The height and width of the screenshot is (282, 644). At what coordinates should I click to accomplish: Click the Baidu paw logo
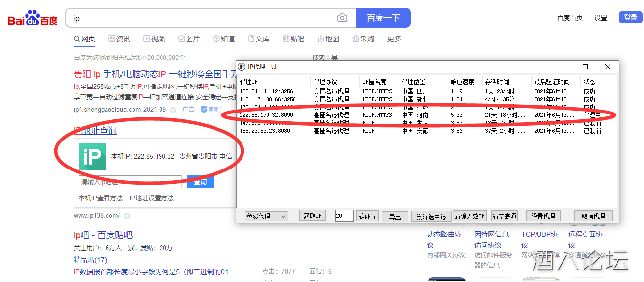(32, 18)
